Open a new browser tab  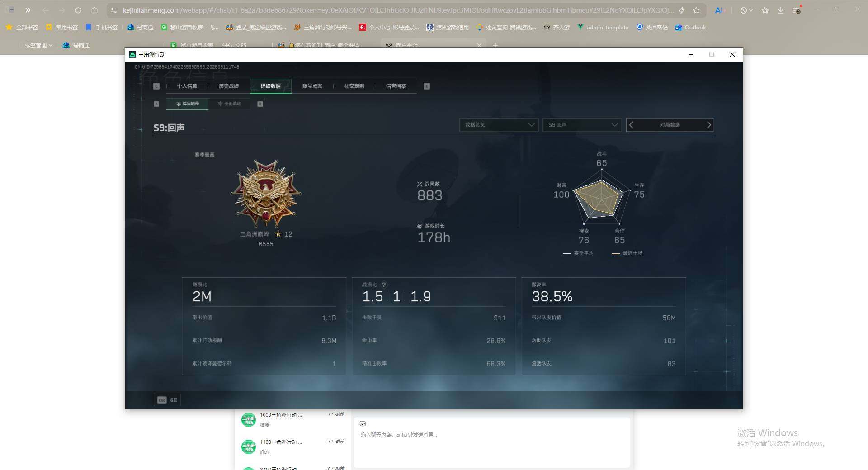[495, 45]
